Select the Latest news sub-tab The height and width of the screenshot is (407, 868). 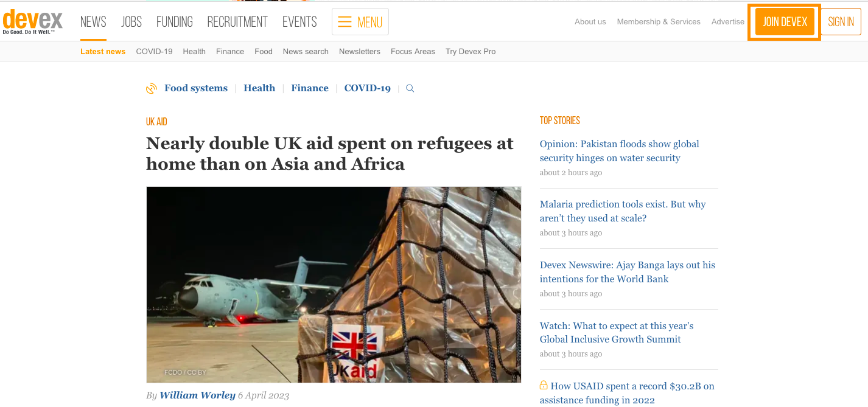pyautogui.click(x=103, y=52)
